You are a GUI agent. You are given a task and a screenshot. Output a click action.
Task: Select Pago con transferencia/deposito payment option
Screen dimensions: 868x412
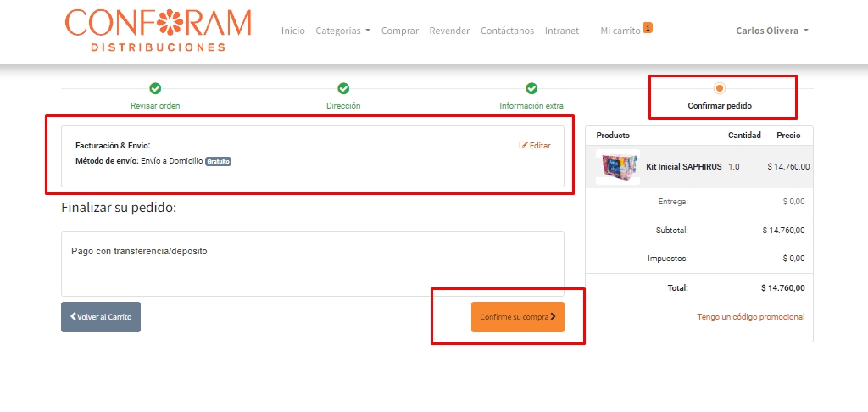(x=139, y=252)
